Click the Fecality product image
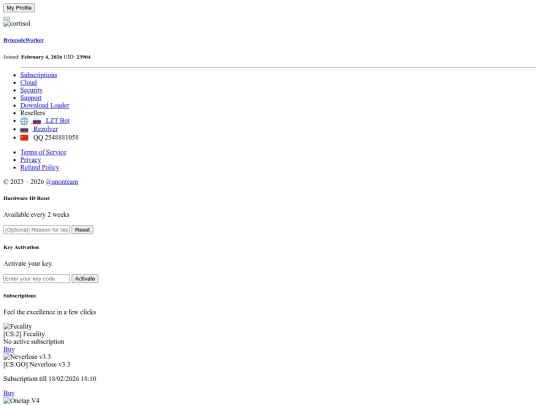The image size is (540, 405). click(x=18, y=326)
